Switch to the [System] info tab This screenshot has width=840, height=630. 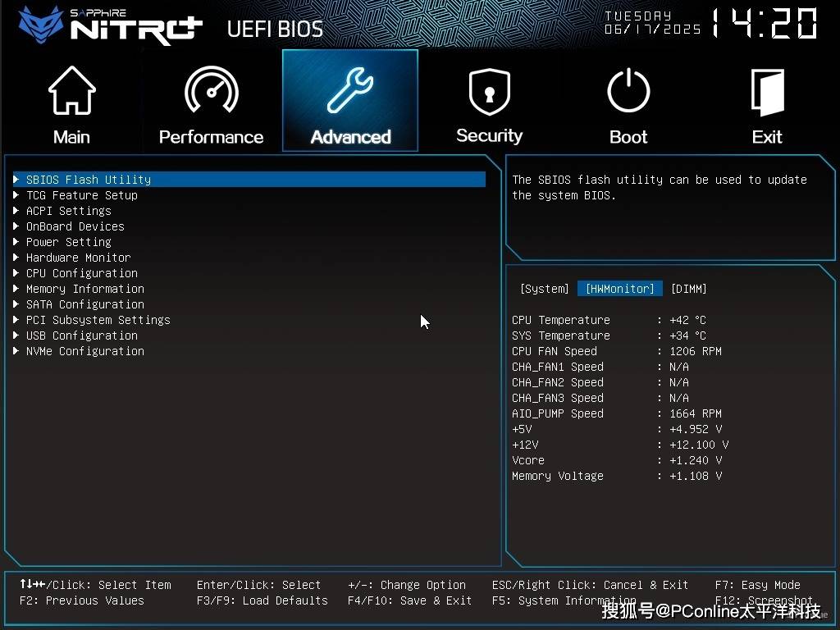pyautogui.click(x=544, y=289)
